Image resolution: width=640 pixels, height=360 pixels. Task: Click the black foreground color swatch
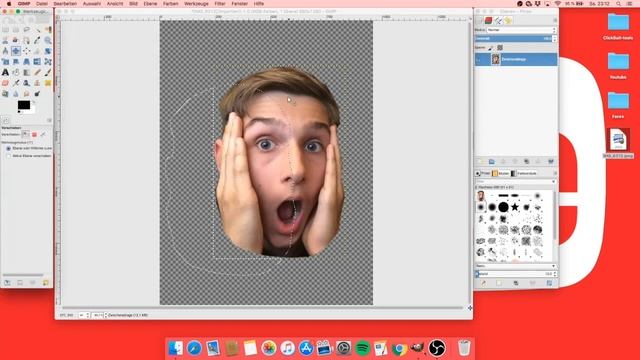tap(24, 105)
